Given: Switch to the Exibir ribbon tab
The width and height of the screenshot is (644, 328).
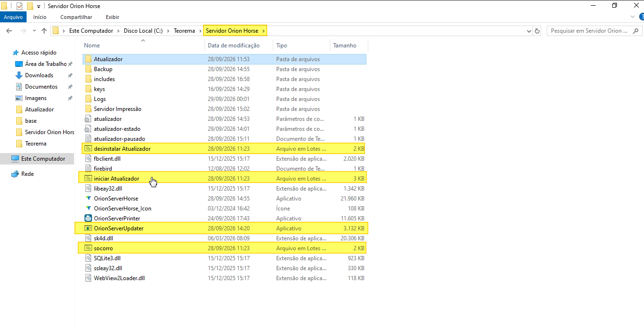Looking at the screenshot, I should coord(112,17).
